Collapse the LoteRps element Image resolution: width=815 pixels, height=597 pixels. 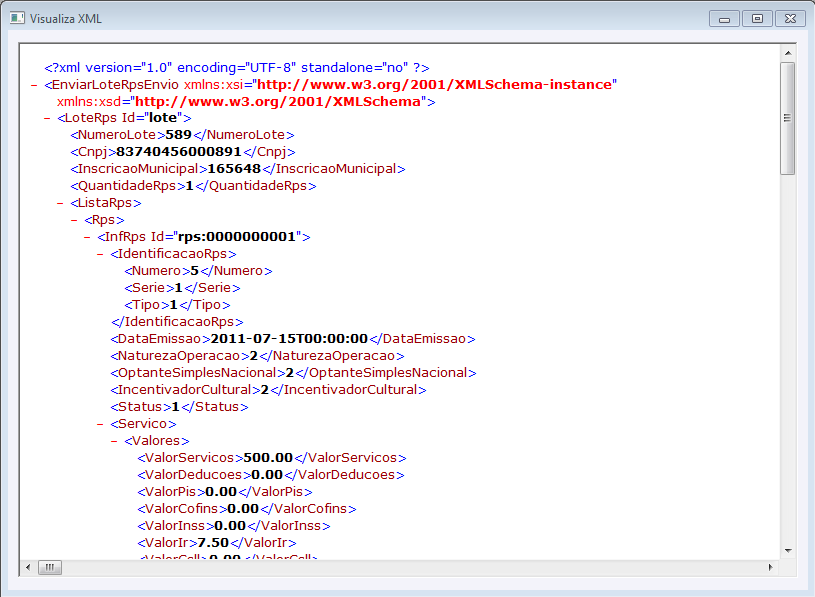[48, 117]
